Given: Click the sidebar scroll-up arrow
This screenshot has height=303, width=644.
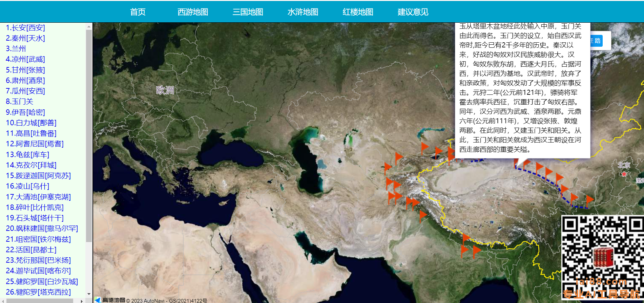Looking at the screenshot, I should (x=89, y=26).
